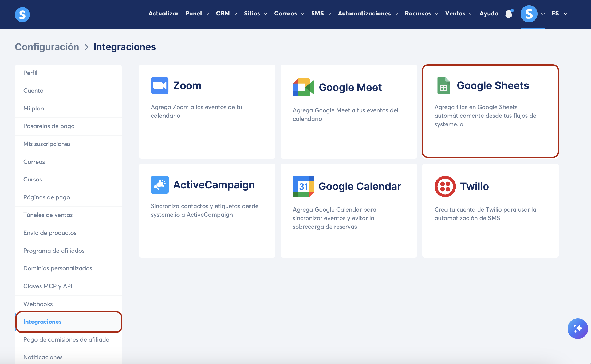Select Integraciones in settings sidebar

point(68,322)
